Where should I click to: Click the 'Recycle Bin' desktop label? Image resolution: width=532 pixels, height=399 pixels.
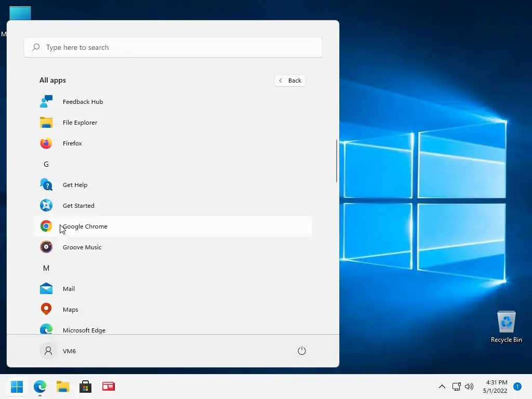pos(506,340)
